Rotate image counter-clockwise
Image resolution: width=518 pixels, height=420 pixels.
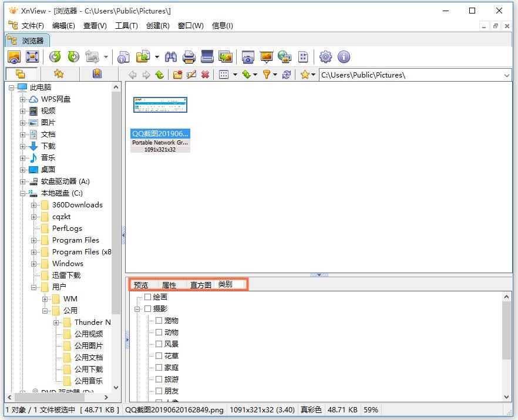pos(55,57)
